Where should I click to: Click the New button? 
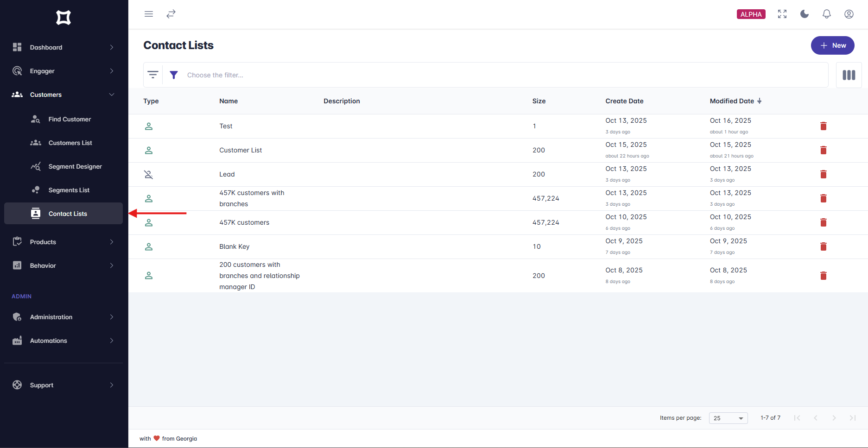[x=832, y=45]
